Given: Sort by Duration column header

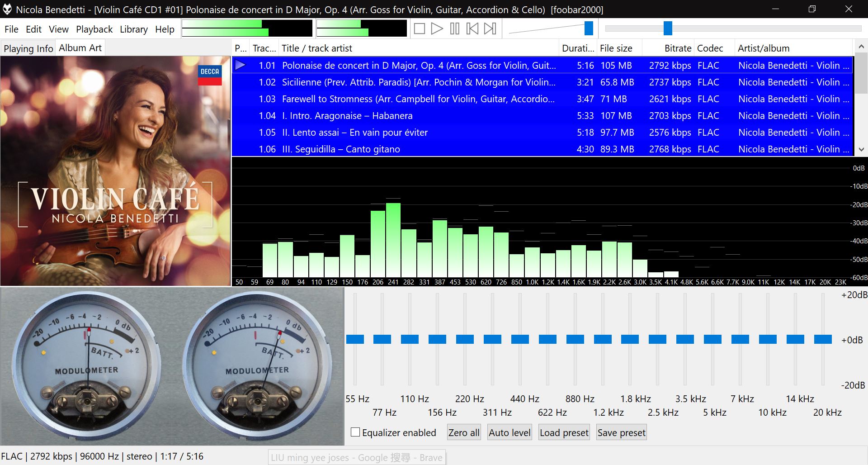Looking at the screenshot, I should [578, 48].
